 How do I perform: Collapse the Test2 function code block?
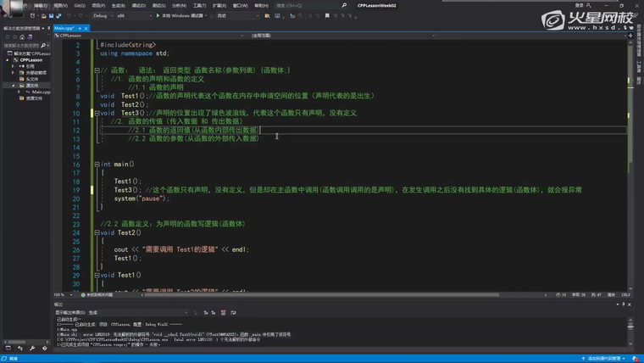tap(96, 232)
